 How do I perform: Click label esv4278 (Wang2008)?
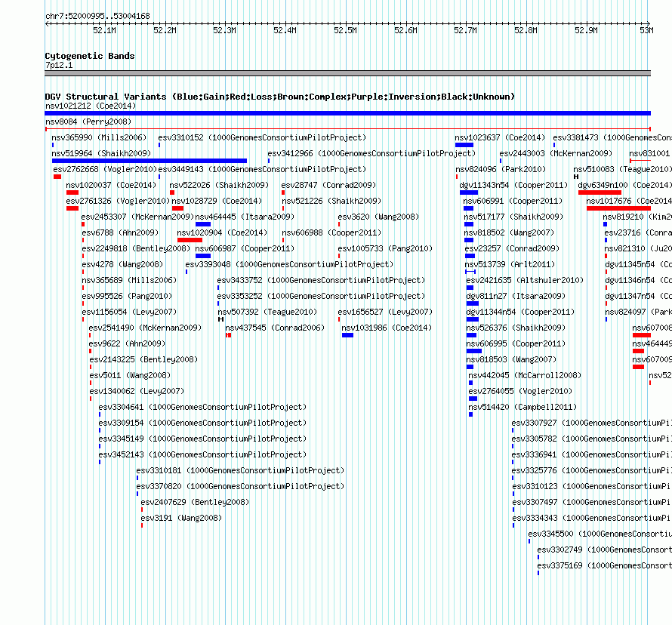(x=122, y=264)
